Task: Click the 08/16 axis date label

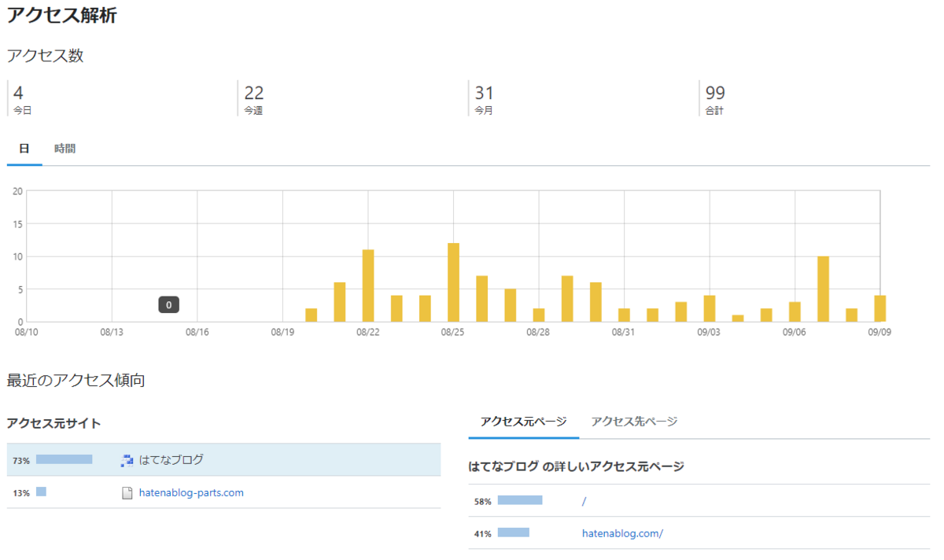Action: 197,332
